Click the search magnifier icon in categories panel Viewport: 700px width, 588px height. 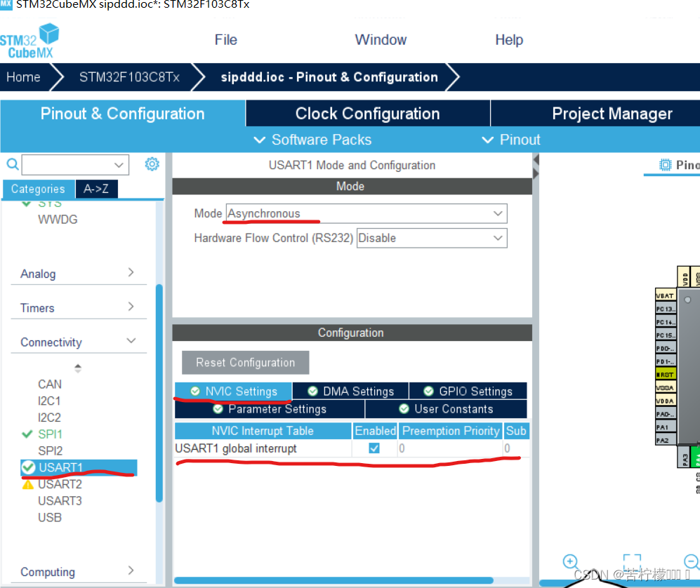point(13,164)
